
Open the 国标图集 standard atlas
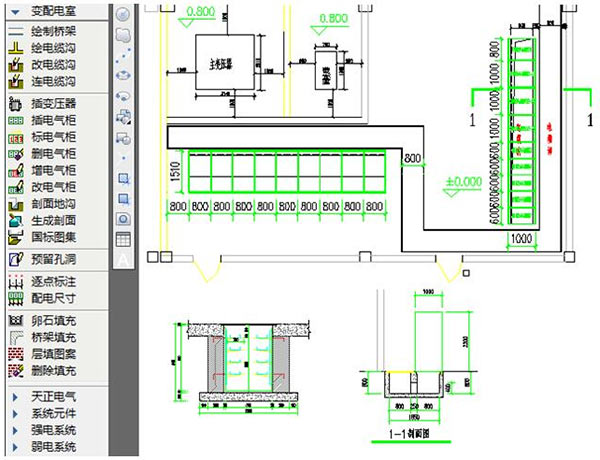(42, 237)
